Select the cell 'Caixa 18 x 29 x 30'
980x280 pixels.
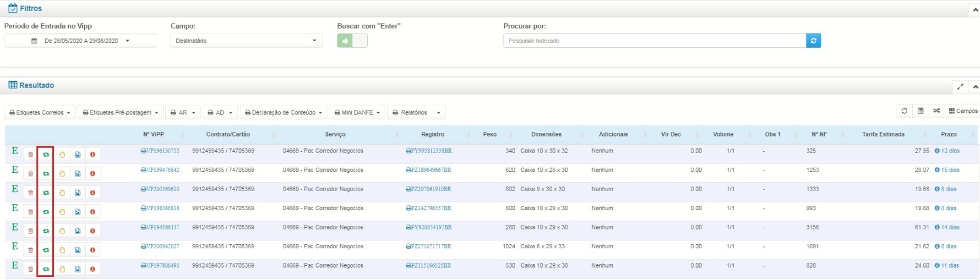[x=544, y=208]
